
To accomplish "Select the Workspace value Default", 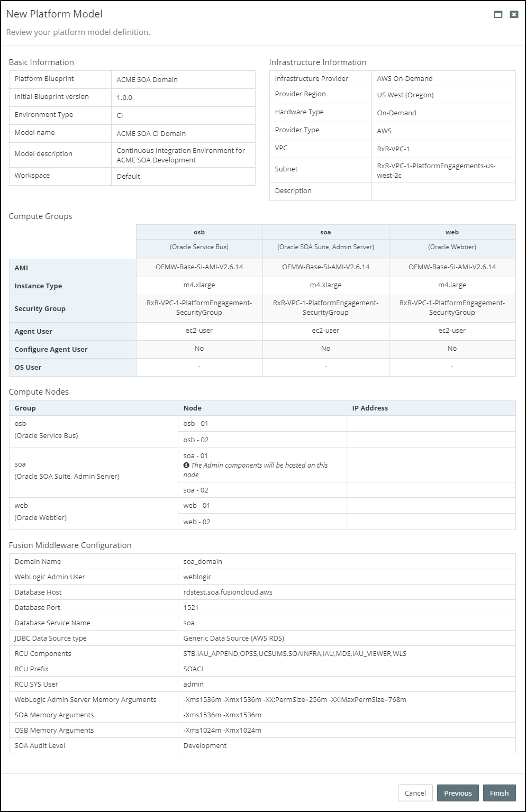I will click(x=128, y=176).
